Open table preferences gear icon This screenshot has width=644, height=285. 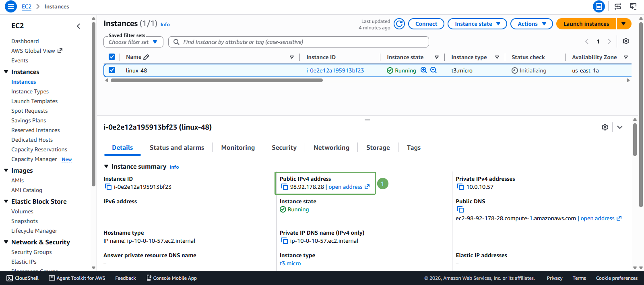tap(626, 41)
